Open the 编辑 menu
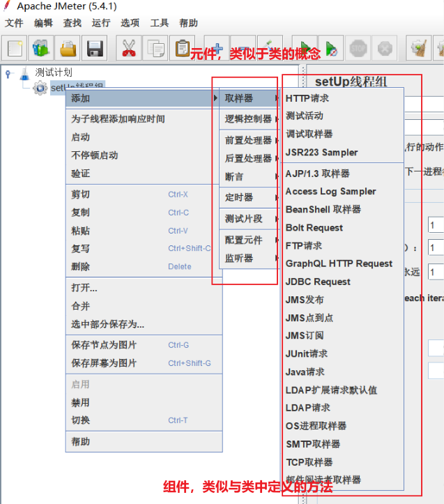This screenshot has height=504, width=444. [43, 23]
